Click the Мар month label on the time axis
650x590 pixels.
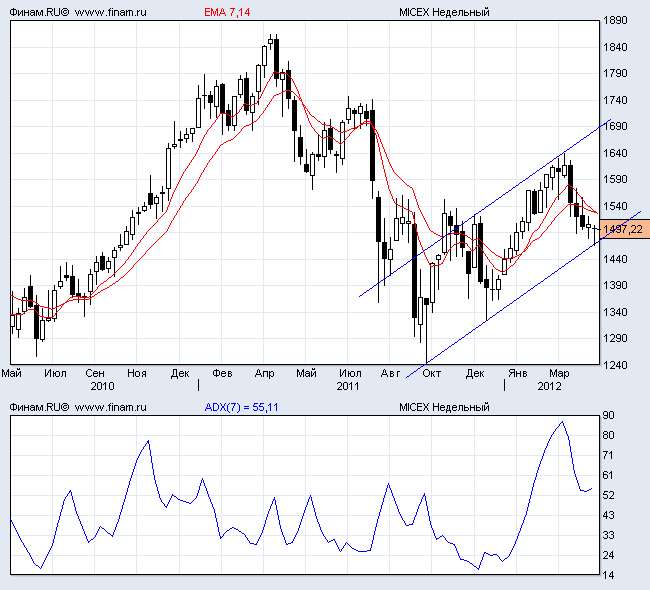[559, 373]
